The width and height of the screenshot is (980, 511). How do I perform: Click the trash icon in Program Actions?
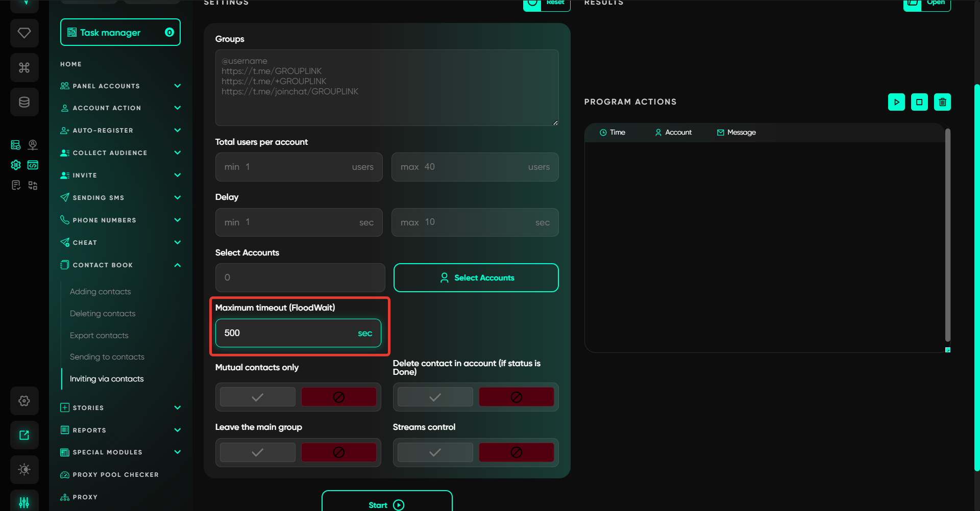pyautogui.click(x=942, y=102)
